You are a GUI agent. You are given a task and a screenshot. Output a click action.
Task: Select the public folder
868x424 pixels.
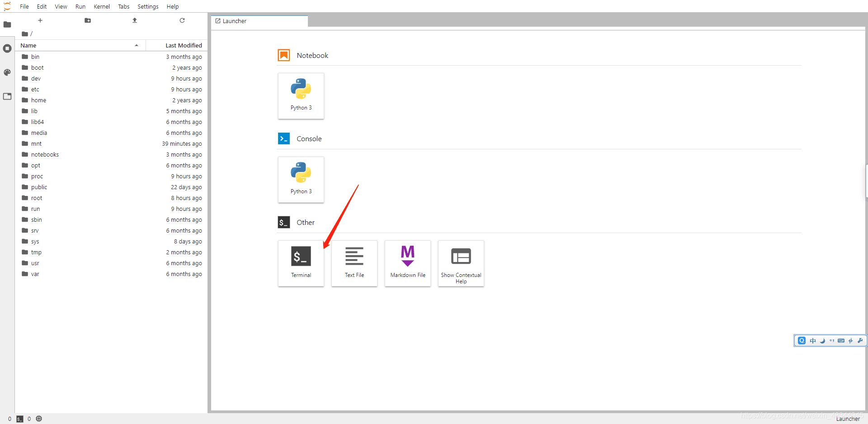point(111,187)
